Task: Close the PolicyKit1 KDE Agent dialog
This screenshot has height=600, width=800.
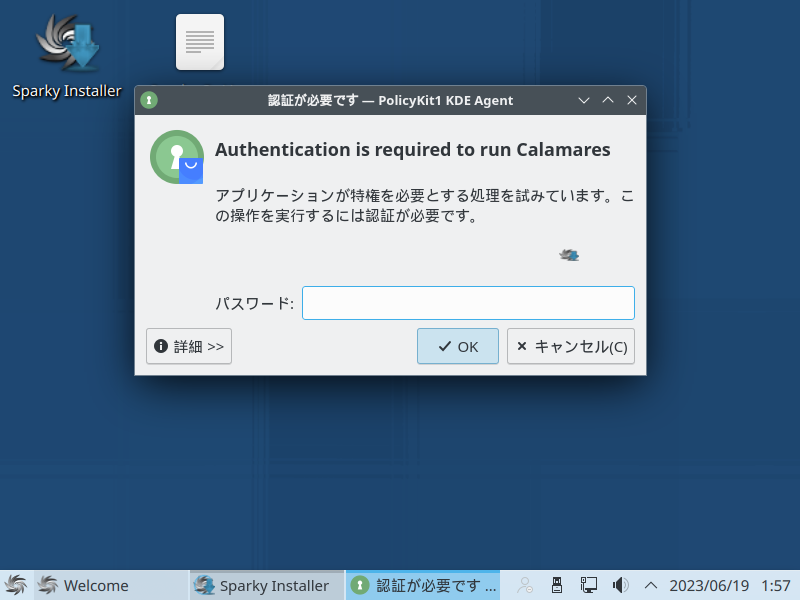Action: pos(632,101)
